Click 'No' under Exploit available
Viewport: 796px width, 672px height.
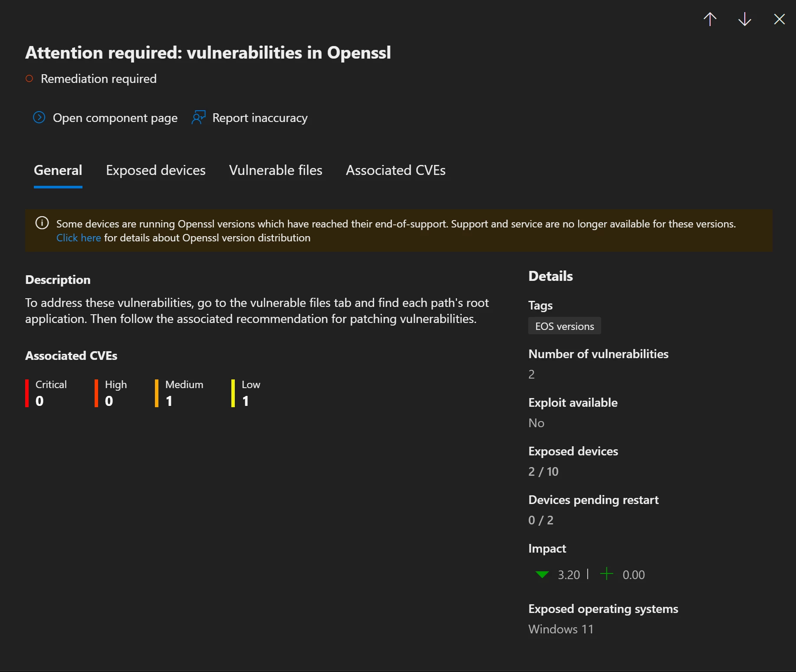coord(536,423)
